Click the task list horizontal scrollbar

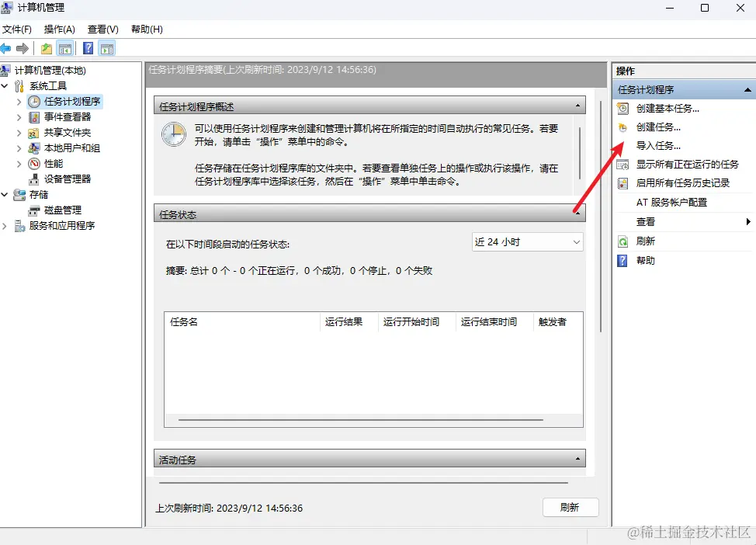pos(361,420)
